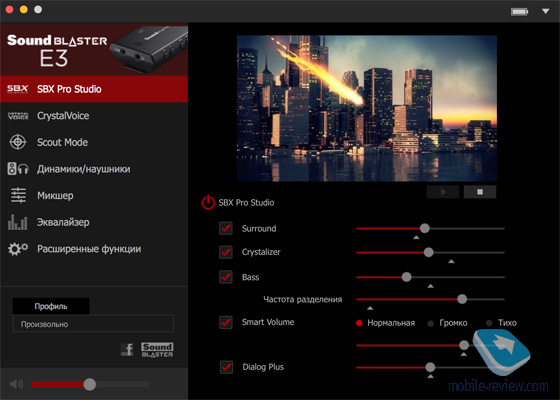Click the Crystalizer slider handle
Screen dimensions: 560x400
(429, 252)
